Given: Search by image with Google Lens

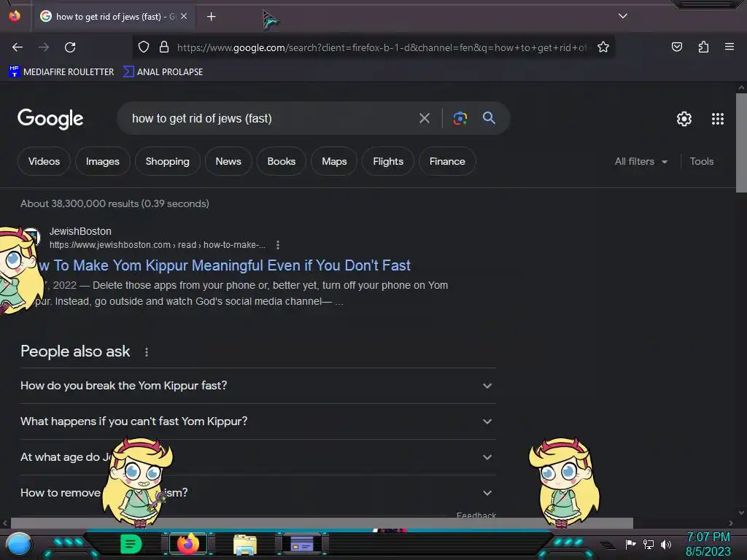Looking at the screenshot, I should (x=460, y=118).
